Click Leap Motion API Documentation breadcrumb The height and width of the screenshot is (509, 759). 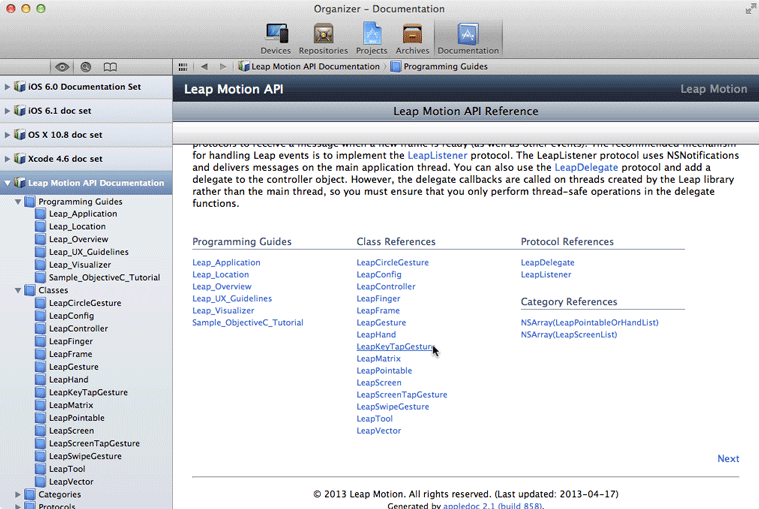[315, 67]
